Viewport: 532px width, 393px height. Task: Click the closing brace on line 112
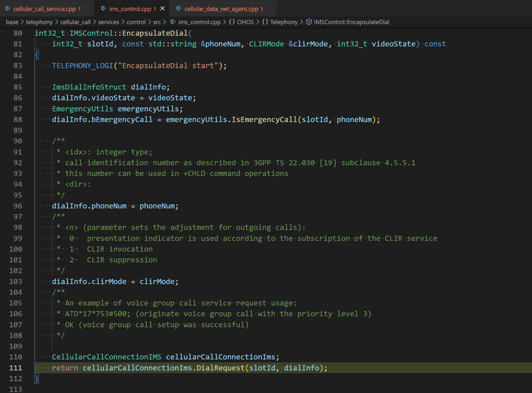click(37, 379)
